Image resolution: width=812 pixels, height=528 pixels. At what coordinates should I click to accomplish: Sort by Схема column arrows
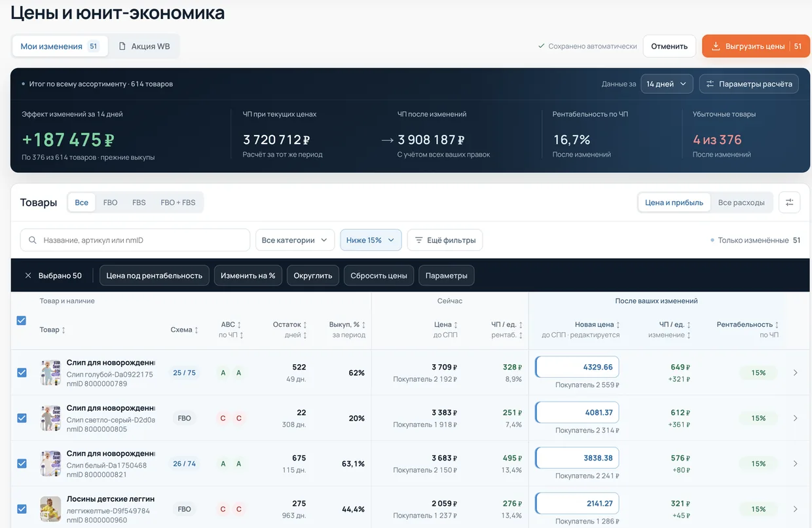[196, 330]
